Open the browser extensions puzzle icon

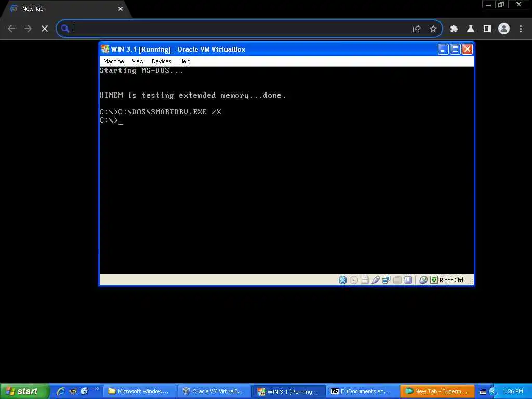[454, 29]
